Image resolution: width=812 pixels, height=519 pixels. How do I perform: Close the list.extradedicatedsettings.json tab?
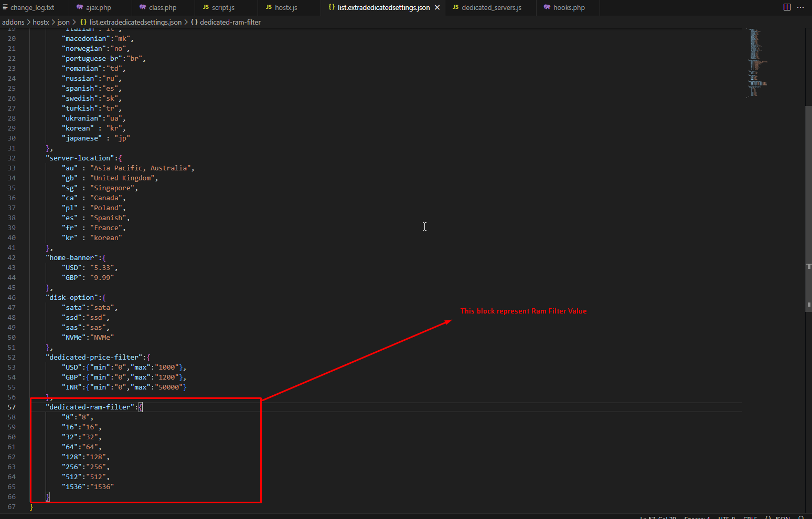(x=437, y=7)
